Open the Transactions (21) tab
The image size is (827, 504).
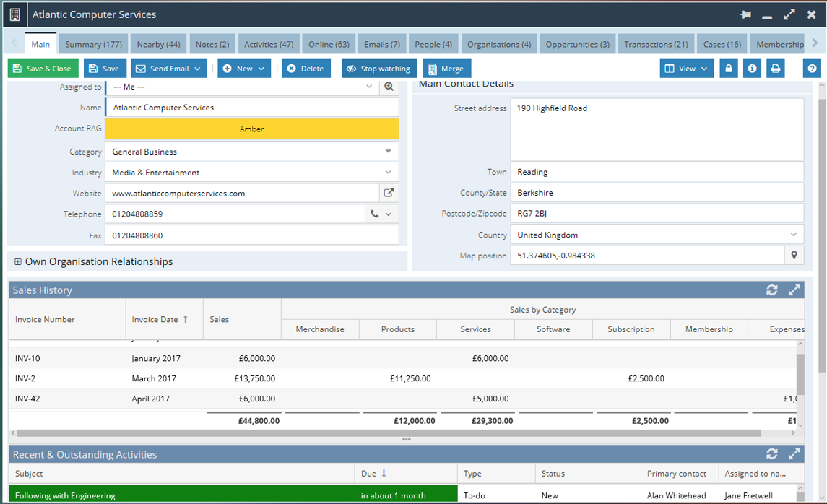[x=656, y=44]
